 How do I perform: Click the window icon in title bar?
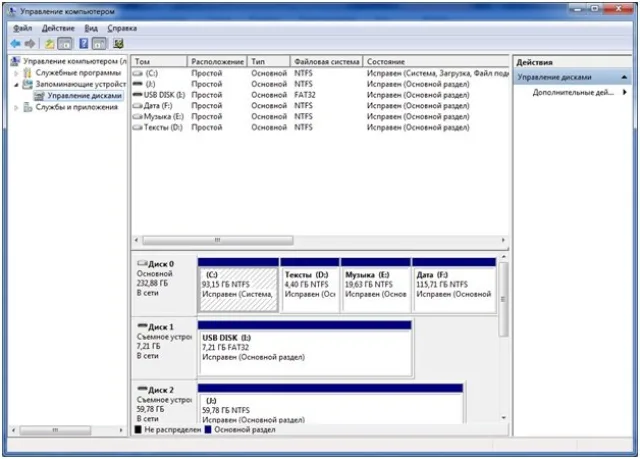point(12,11)
